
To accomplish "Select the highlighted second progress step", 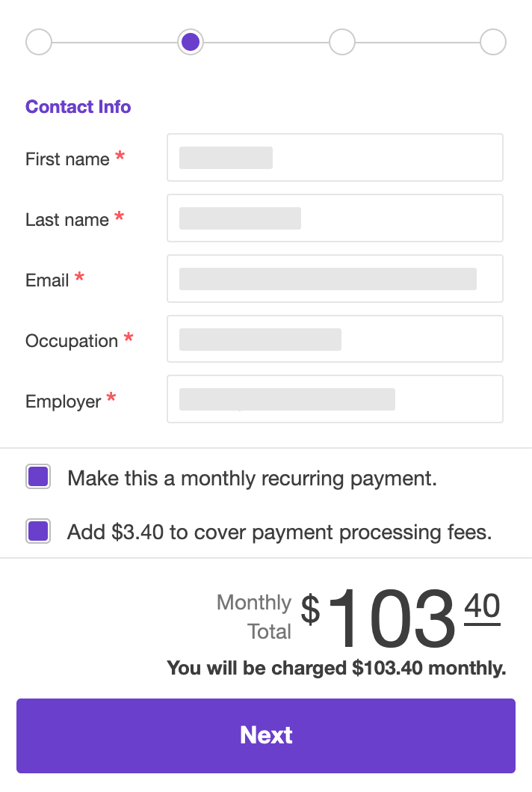I will [x=190, y=42].
